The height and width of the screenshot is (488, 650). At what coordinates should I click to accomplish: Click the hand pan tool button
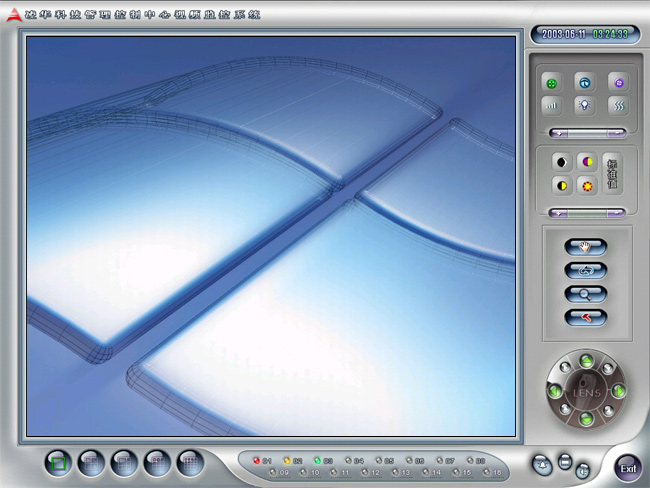pyautogui.click(x=586, y=245)
